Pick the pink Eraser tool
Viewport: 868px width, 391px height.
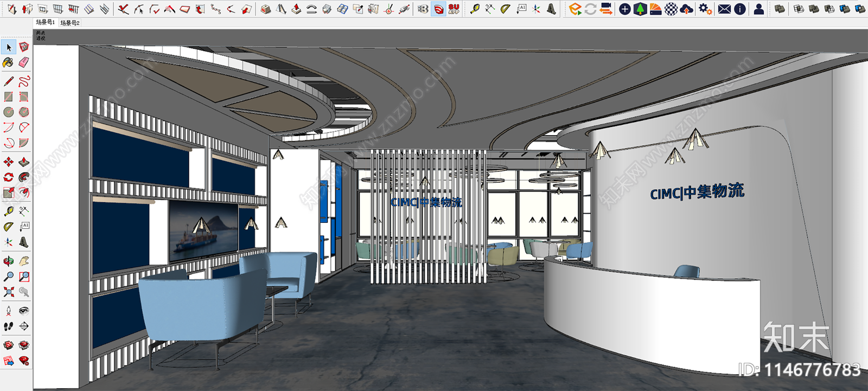point(24,63)
